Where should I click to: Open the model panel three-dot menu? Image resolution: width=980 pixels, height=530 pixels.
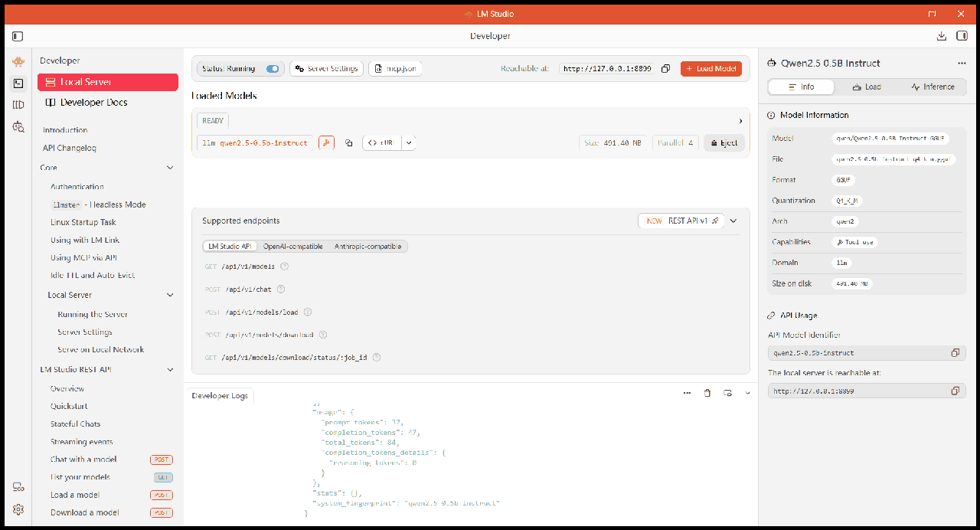(962, 64)
